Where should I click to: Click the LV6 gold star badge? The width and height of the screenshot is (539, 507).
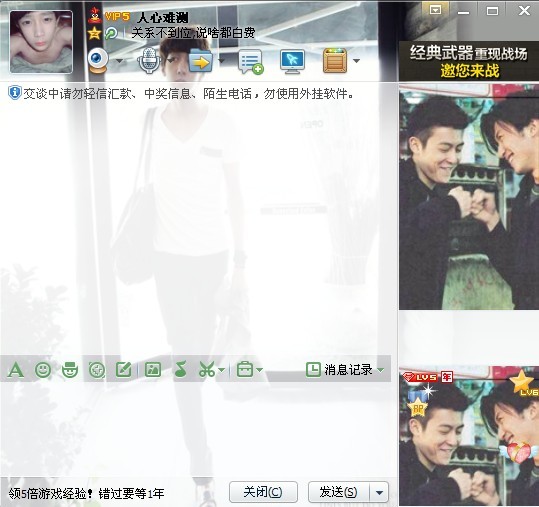pyautogui.click(x=524, y=382)
